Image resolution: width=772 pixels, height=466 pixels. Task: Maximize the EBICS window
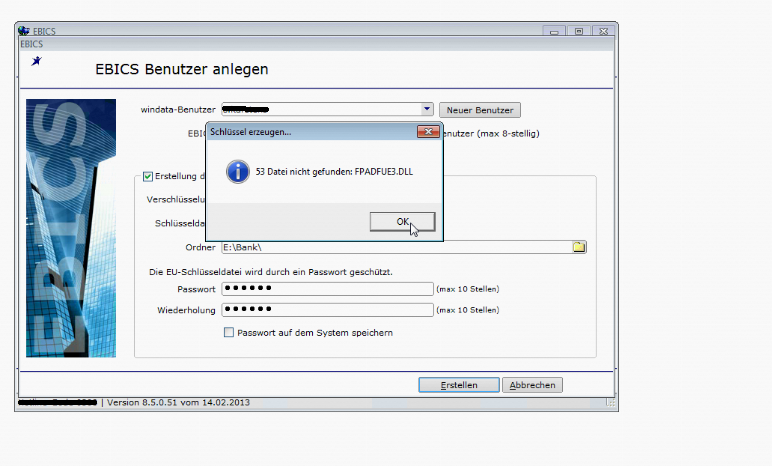click(x=579, y=31)
